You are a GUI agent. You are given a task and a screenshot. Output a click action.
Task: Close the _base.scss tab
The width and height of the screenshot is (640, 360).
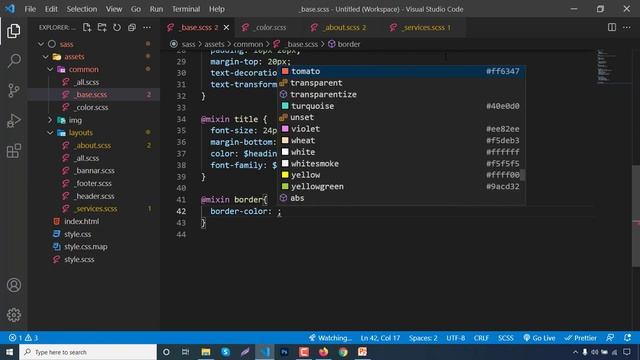(226, 27)
